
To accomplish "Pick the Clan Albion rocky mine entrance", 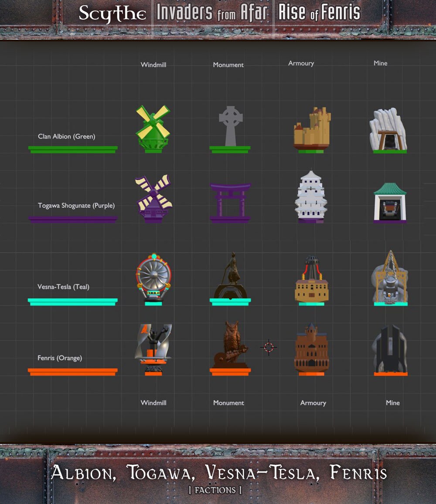I will (389, 131).
